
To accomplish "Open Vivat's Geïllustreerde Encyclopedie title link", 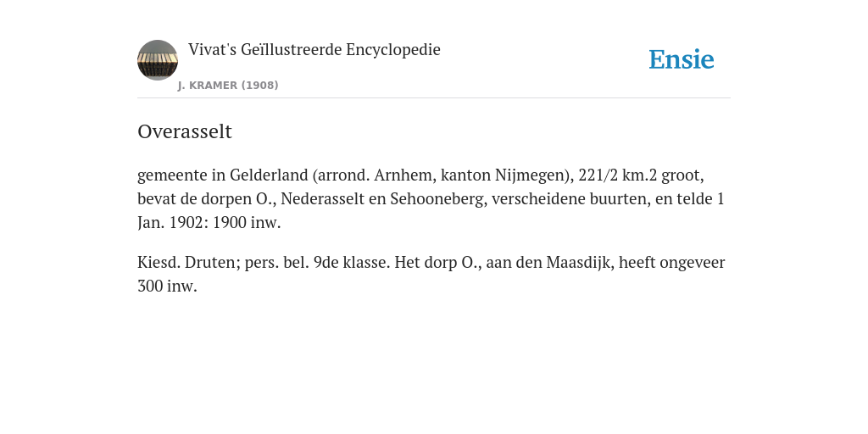I will pyautogui.click(x=314, y=49).
